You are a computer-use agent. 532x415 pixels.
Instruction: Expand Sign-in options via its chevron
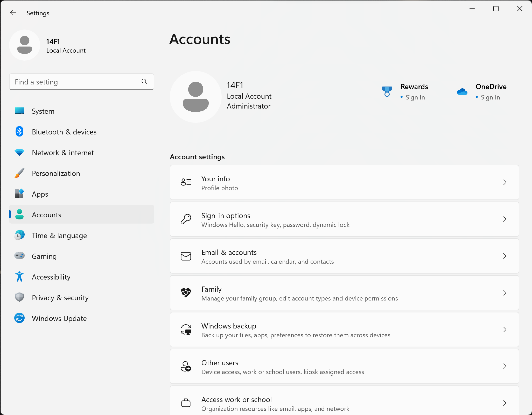[505, 219]
